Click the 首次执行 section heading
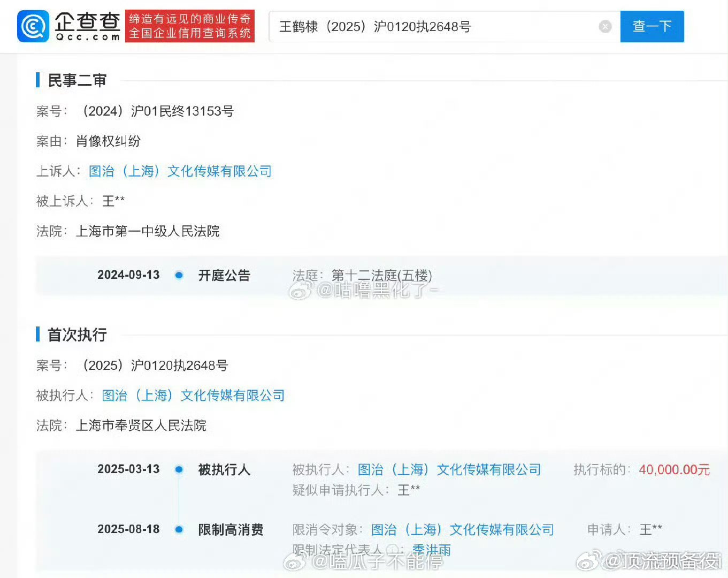The width and height of the screenshot is (728, 578). tap(77, 334)
